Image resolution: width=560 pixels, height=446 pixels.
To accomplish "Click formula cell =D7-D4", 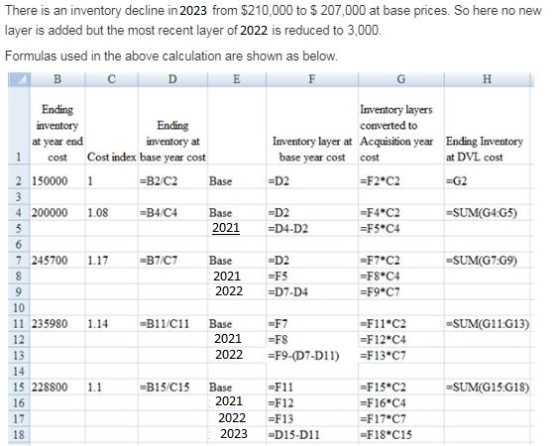I will coord(312,292).
